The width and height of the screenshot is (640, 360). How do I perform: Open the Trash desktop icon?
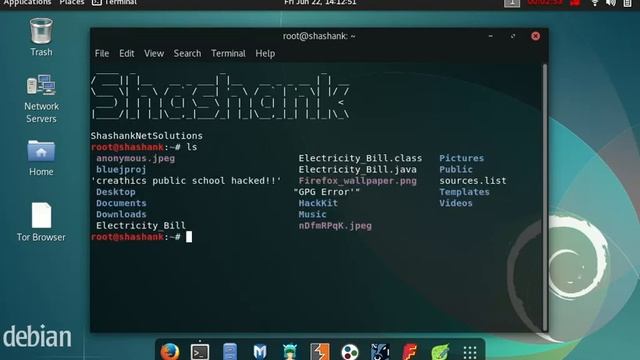[41, 37]
